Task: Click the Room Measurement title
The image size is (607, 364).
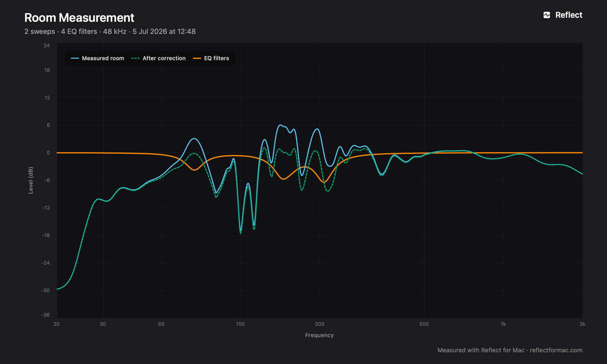Action: click(x=79, y=18)
